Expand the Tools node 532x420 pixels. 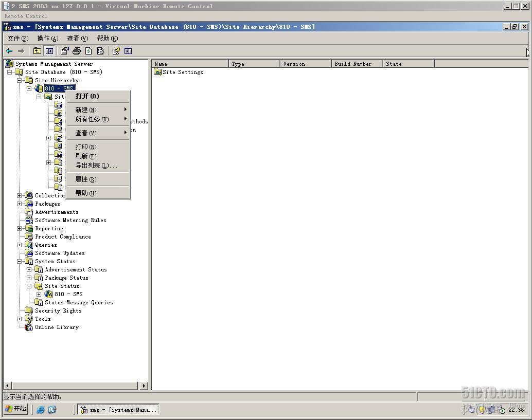20,319
